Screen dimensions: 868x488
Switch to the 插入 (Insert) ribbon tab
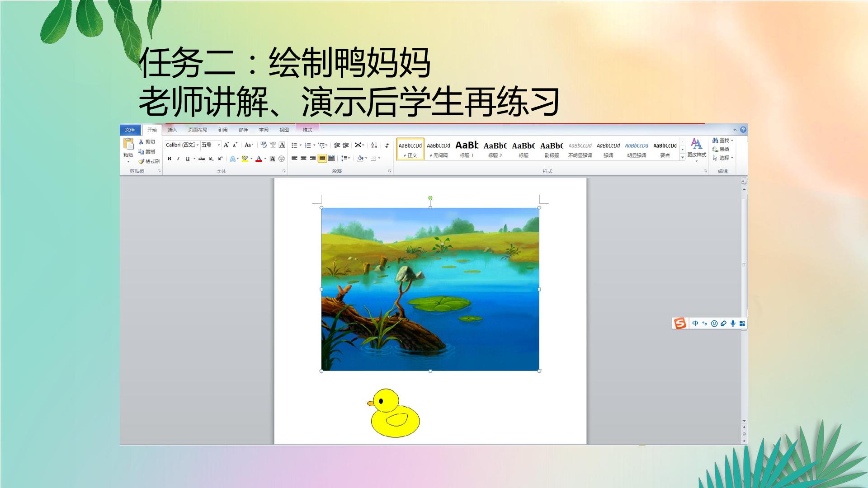point(172,130)
